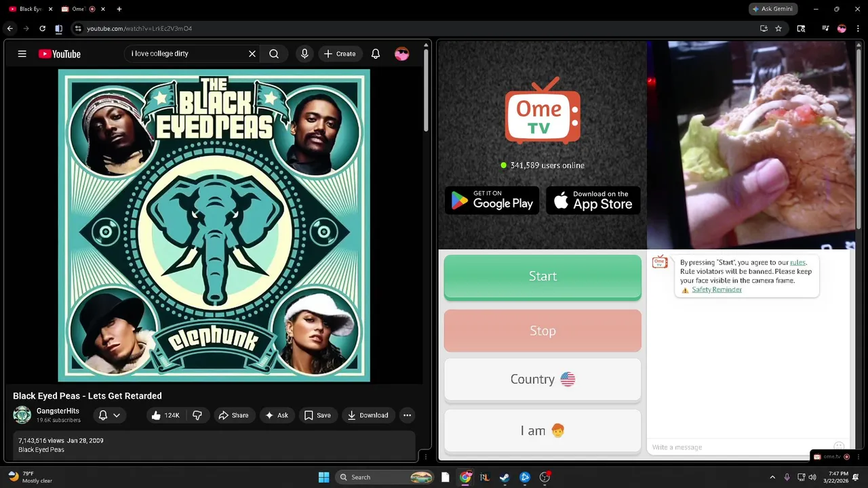Screen dimensions: 868x488
Task: Expand the subscription notification dropdown chevron
Action: (117, 415)
